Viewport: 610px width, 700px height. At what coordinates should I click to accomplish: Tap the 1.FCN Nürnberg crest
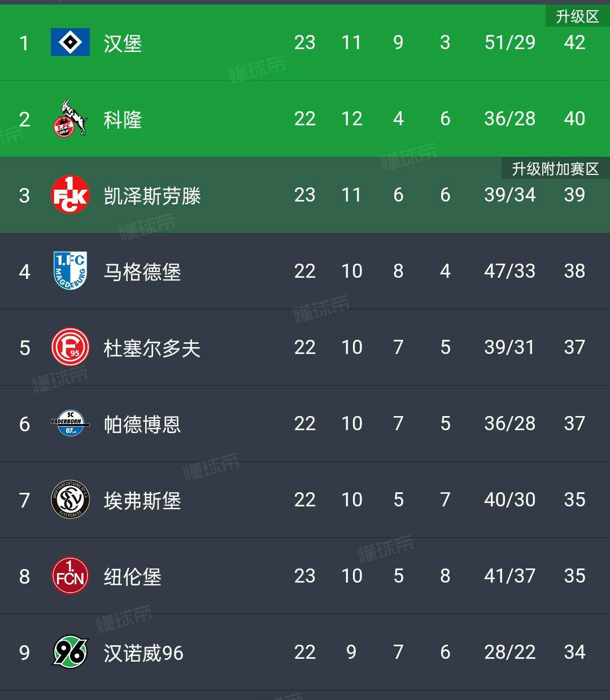pos(70,576)
